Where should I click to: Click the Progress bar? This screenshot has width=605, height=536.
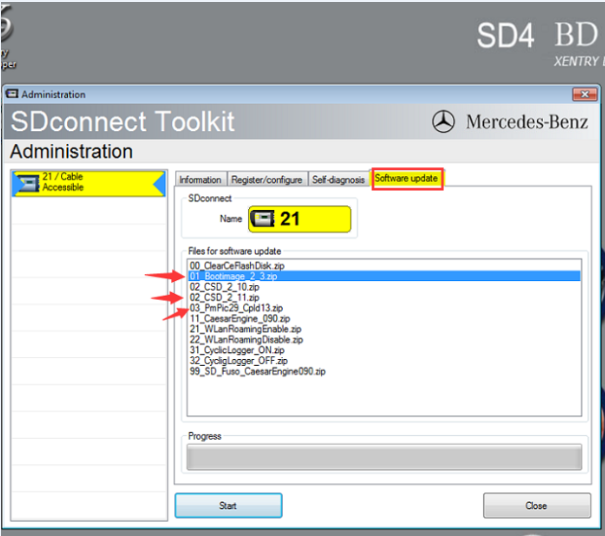pos(384,457)
